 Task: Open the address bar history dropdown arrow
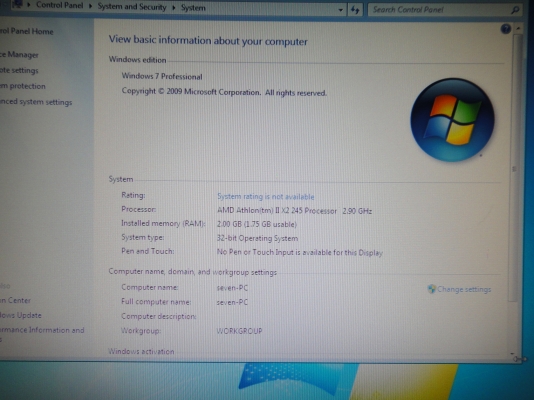(340, 10)
